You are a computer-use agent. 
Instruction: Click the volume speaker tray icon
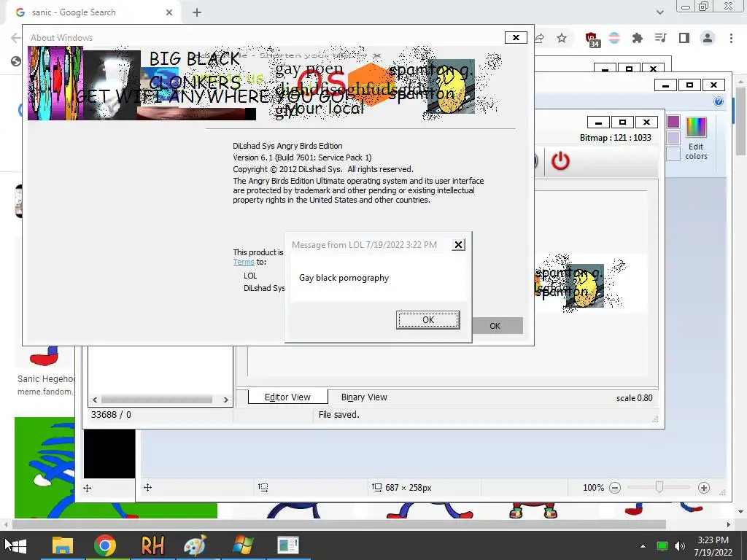[680, 546]
